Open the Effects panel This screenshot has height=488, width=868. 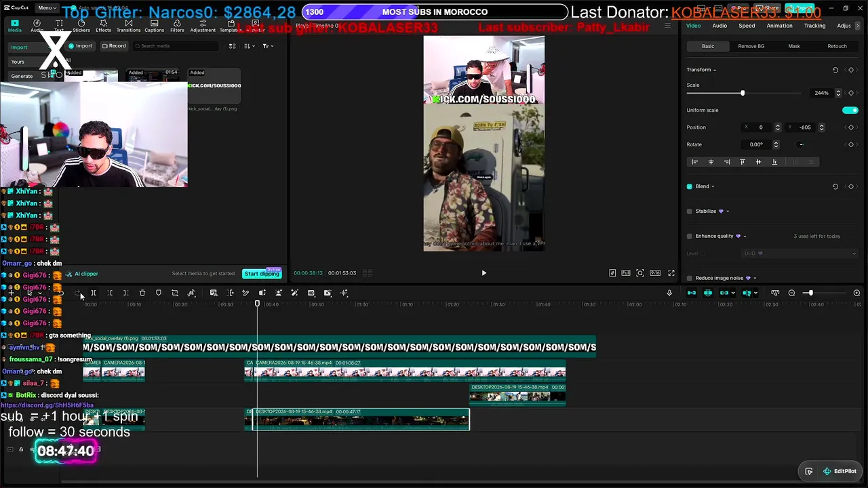pyautogui.click(x=103, y=26)
